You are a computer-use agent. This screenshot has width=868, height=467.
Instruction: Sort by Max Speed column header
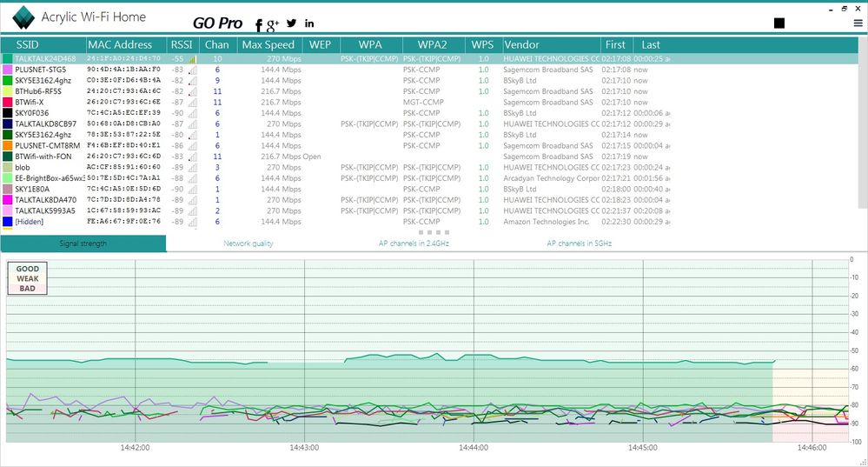click(x=268, y=45)
